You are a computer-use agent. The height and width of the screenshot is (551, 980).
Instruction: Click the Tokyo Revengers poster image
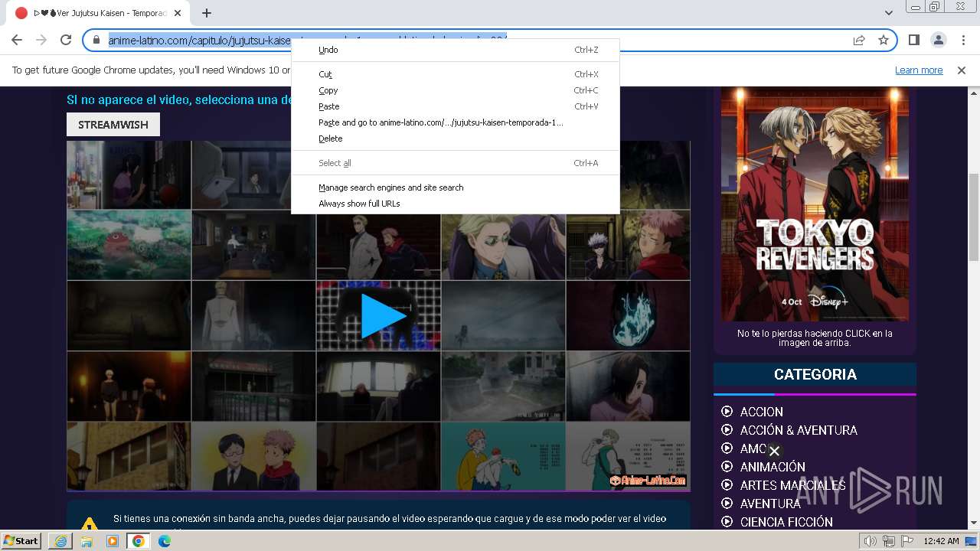pos(815,204)
